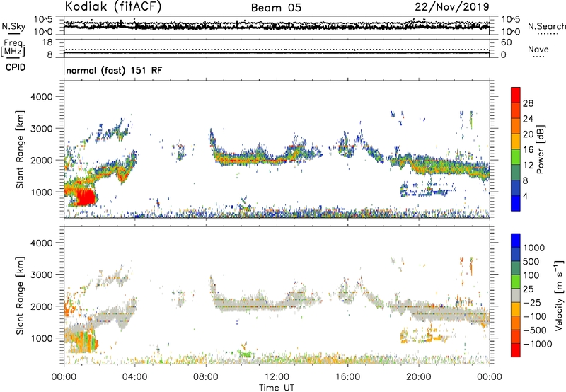566x392 pixels.
Task: Click the blue bottom segment of Power colorbar
Action: click(x=516, y=203)
